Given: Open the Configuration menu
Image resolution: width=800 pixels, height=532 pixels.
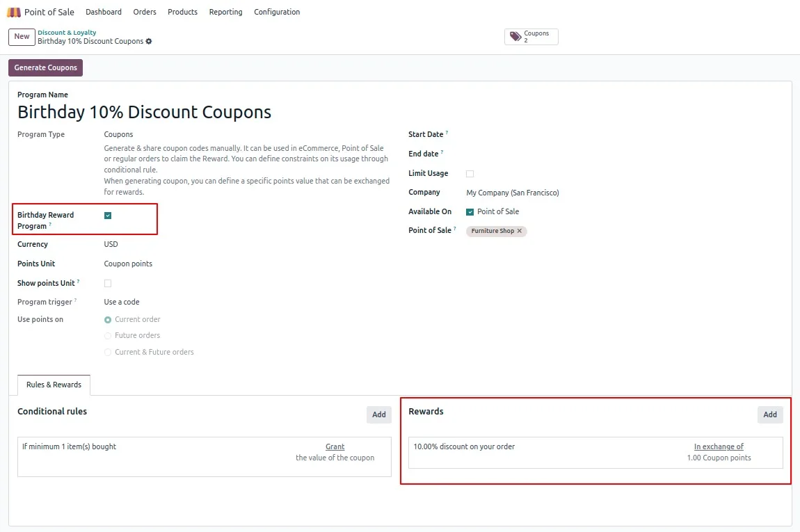Looking at the screenshot, I should point(277,12).
